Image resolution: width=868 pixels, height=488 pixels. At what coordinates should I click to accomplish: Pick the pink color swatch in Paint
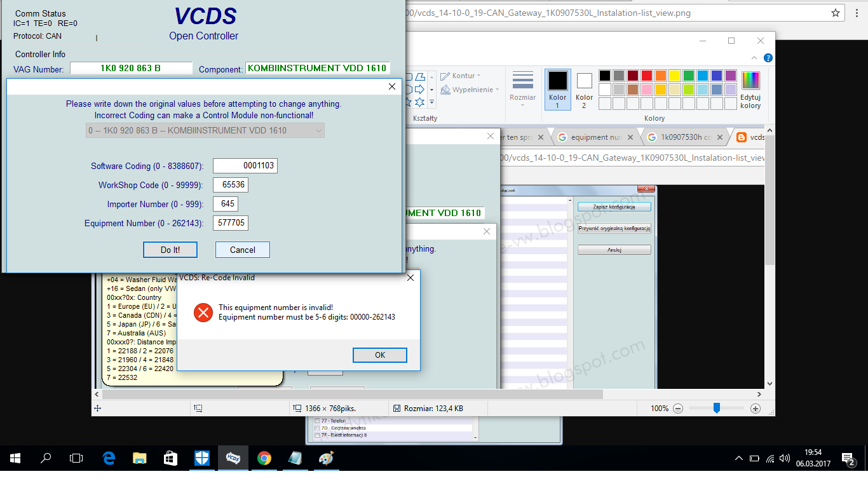point(647,90)
